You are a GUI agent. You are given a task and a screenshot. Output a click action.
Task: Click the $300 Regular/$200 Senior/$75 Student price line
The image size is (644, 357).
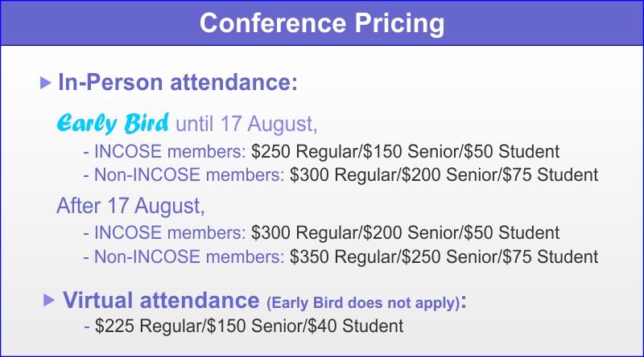[x=444, y=174]
